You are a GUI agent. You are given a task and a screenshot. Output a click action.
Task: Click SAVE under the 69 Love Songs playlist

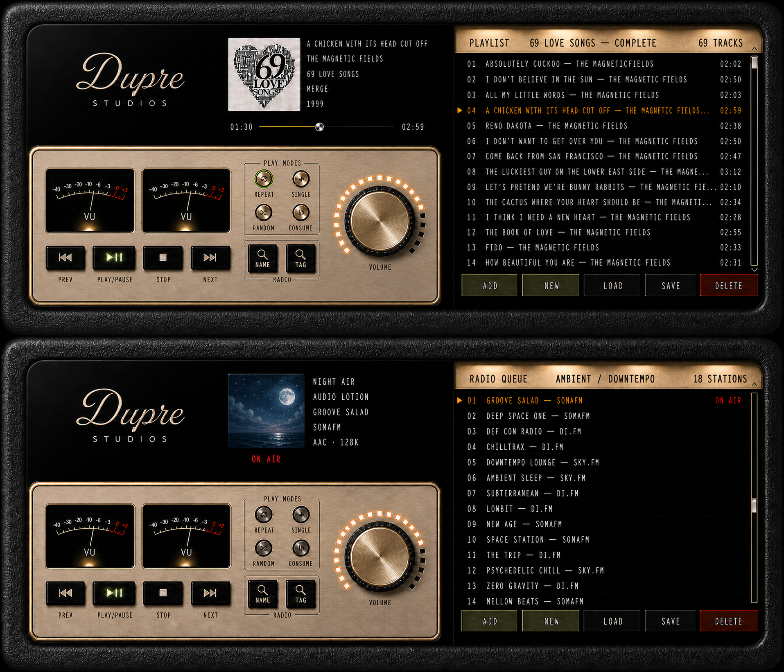(671, 286)
